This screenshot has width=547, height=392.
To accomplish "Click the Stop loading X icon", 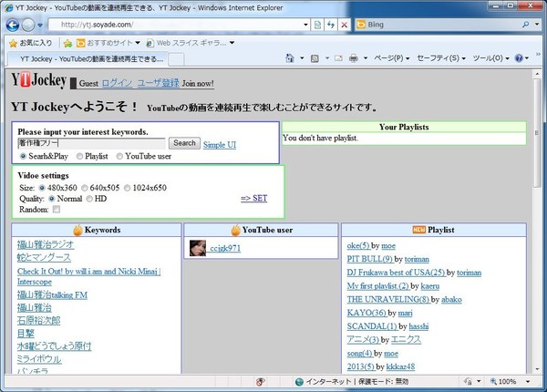I will (x=343, y=25).
